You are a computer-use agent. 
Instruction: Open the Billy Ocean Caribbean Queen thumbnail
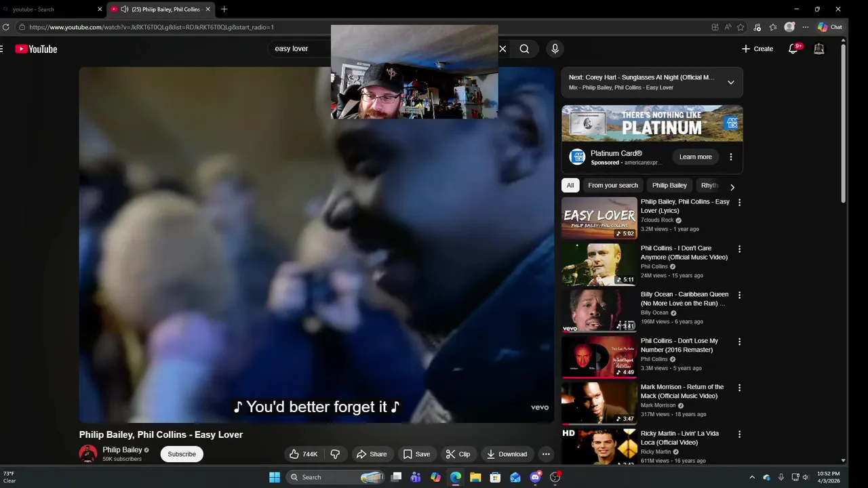pyautogui.click(x=599, y=310)
